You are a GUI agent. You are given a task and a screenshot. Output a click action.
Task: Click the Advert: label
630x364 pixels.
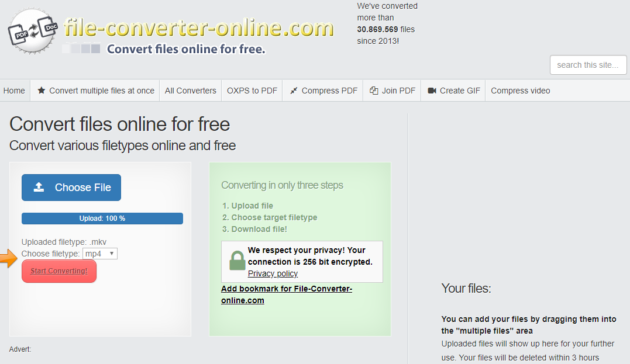(20, 349)
